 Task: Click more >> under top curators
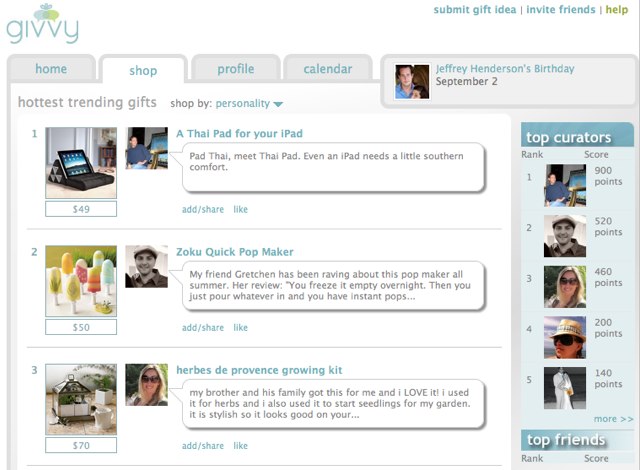click(x=613, y=419)
